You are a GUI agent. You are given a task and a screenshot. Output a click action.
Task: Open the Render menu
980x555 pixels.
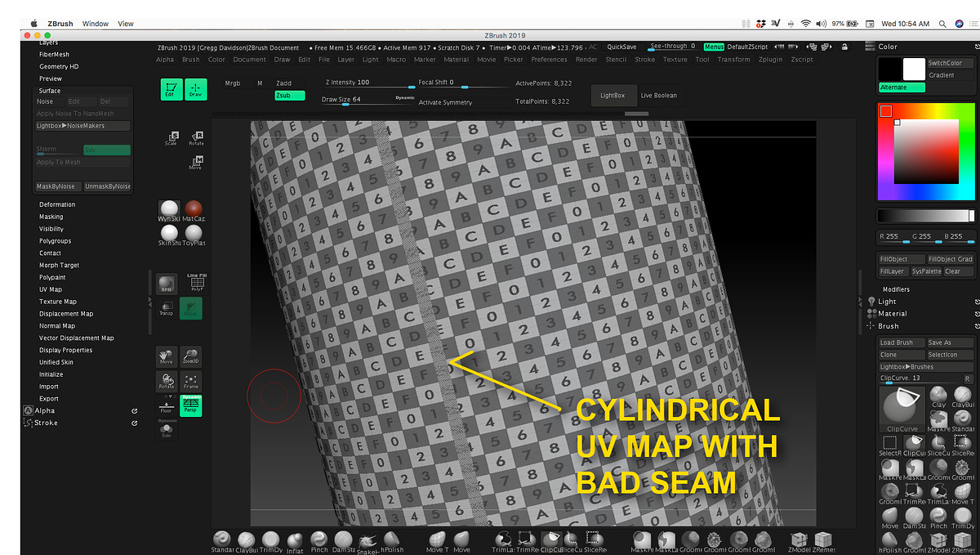click(586, 60)
